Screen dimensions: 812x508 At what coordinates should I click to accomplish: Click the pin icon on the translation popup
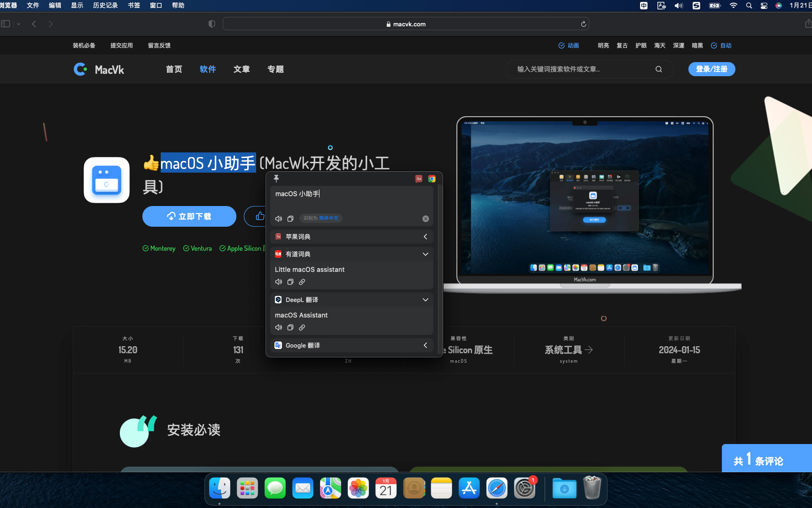click(x=276, y=179)
